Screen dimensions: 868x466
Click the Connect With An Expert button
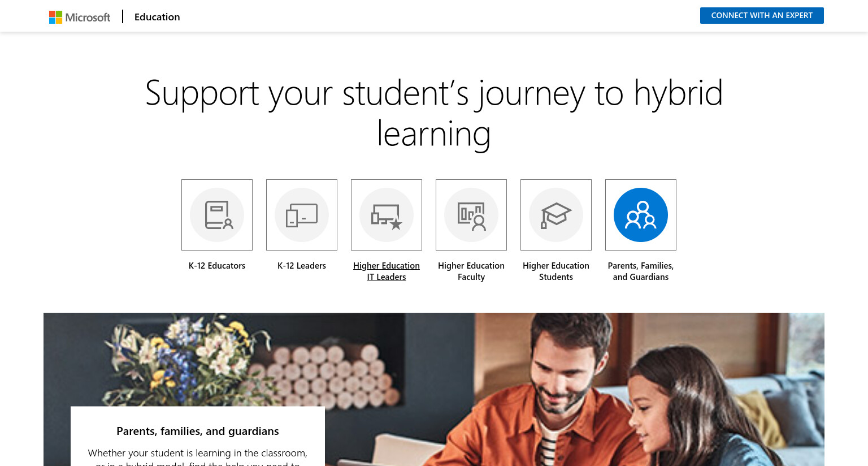pyautogui.click(x=762, y=15)
